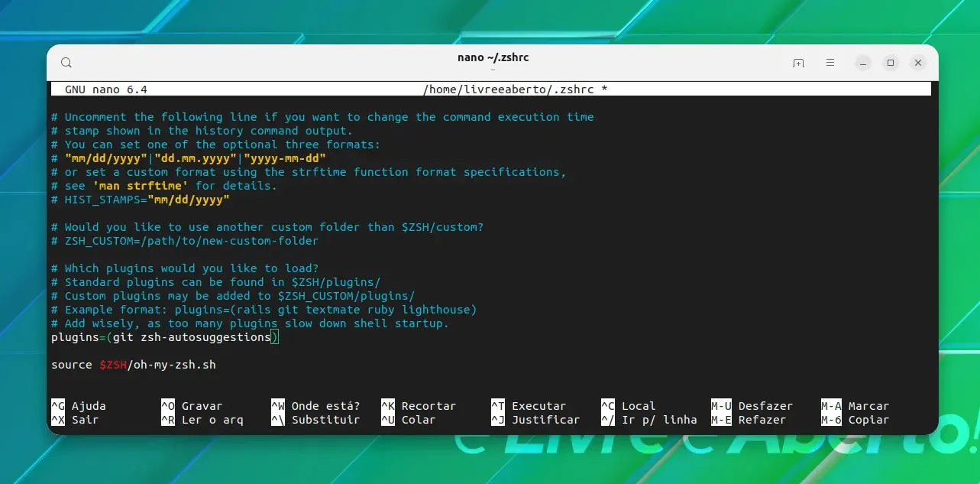Open the terminal hamburger menu
Screen dimensions: 980x484
click(x=830, y=63)
